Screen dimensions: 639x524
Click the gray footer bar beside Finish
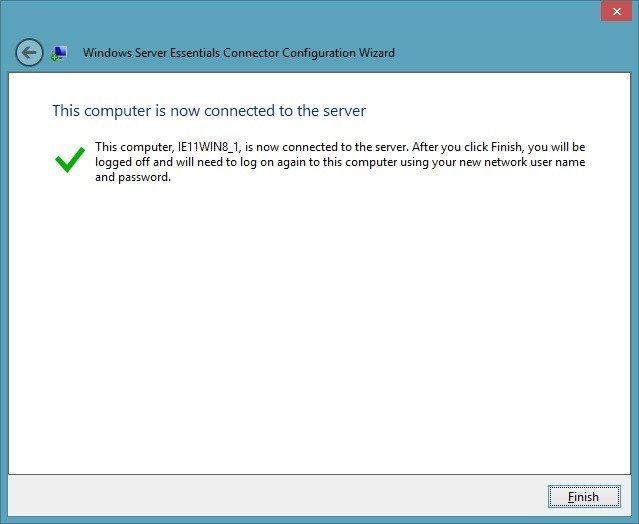coord(277,496)
